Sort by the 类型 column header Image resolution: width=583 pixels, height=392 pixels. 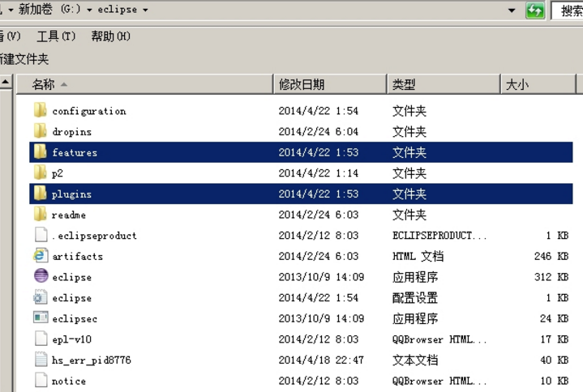click(444, 84)
